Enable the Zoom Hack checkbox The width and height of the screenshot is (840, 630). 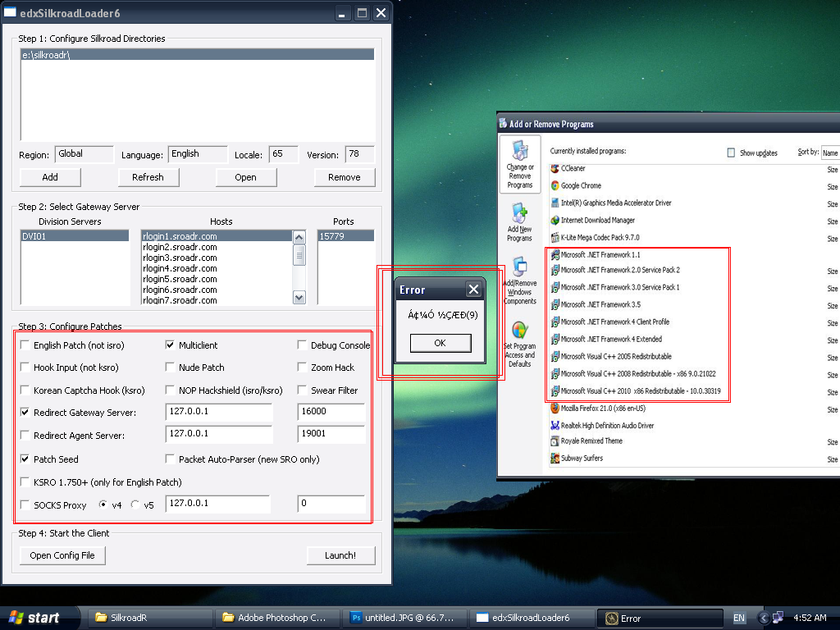click(302, 367)
